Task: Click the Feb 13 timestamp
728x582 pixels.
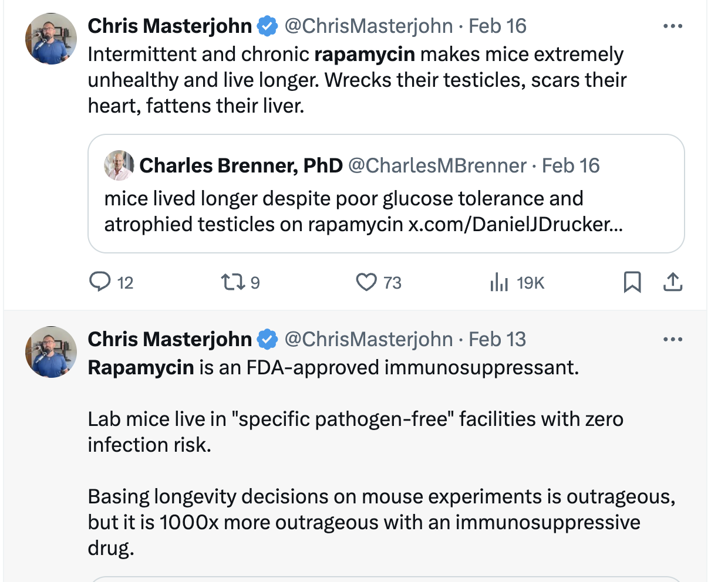Action: (x=497, y=339)
